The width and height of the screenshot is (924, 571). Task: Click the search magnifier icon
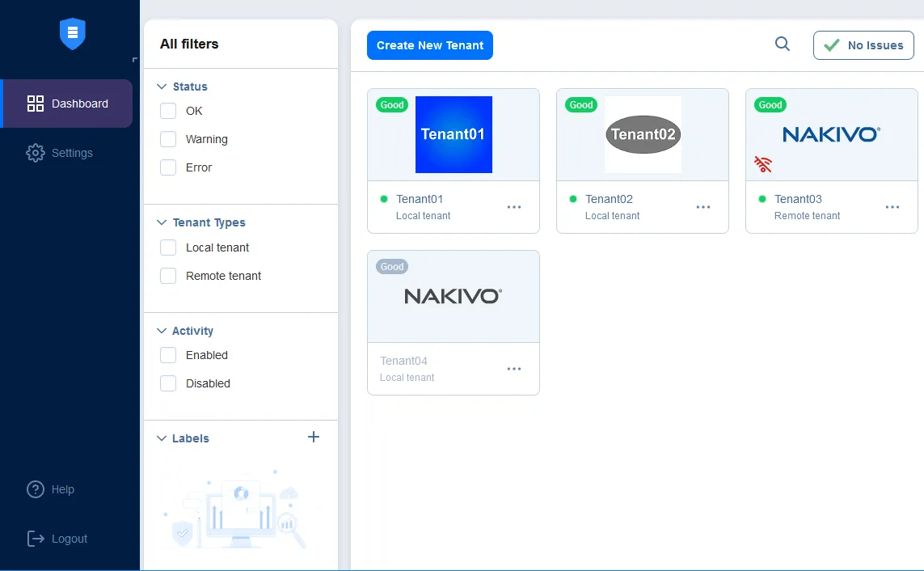tap(783, 44)
